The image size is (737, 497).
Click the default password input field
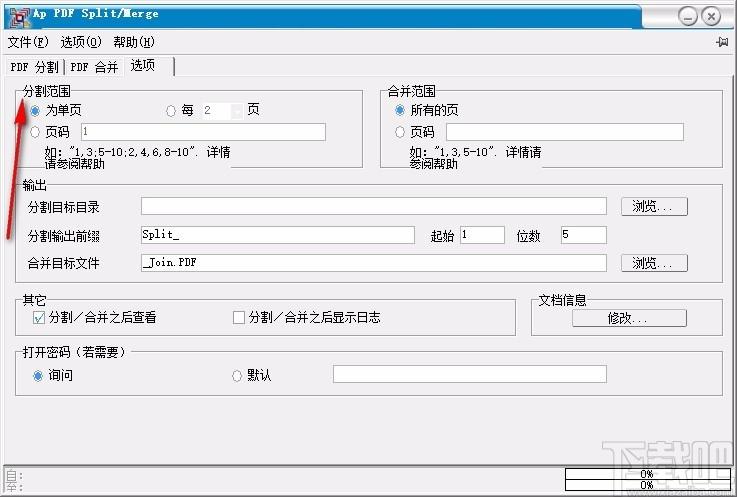pos(470,374)
